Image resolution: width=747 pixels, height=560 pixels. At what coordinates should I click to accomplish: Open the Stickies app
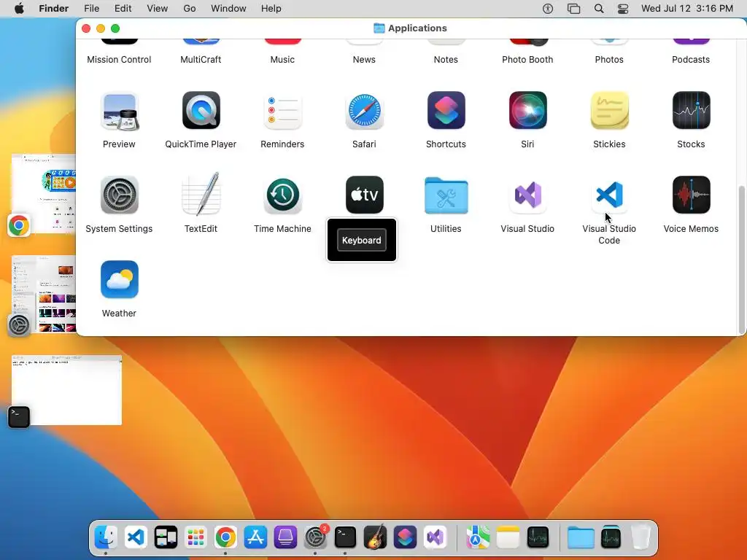pyautogui.click(x=609, y=111)
